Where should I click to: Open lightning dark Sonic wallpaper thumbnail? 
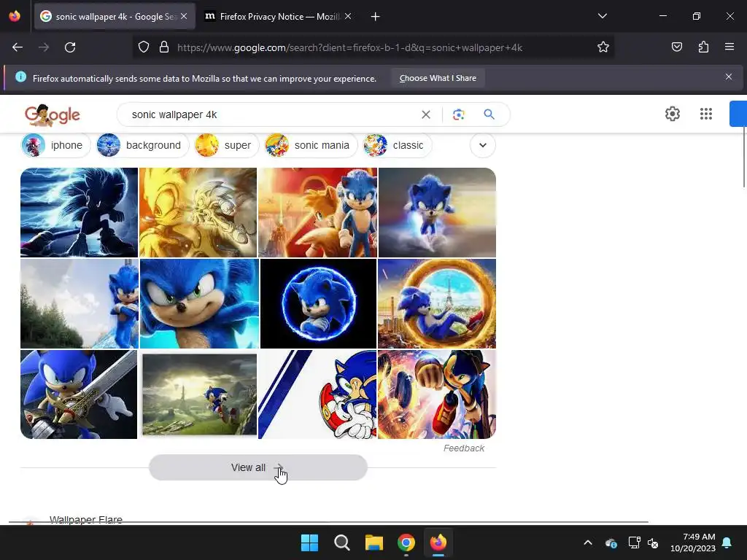tap(79, 212)
